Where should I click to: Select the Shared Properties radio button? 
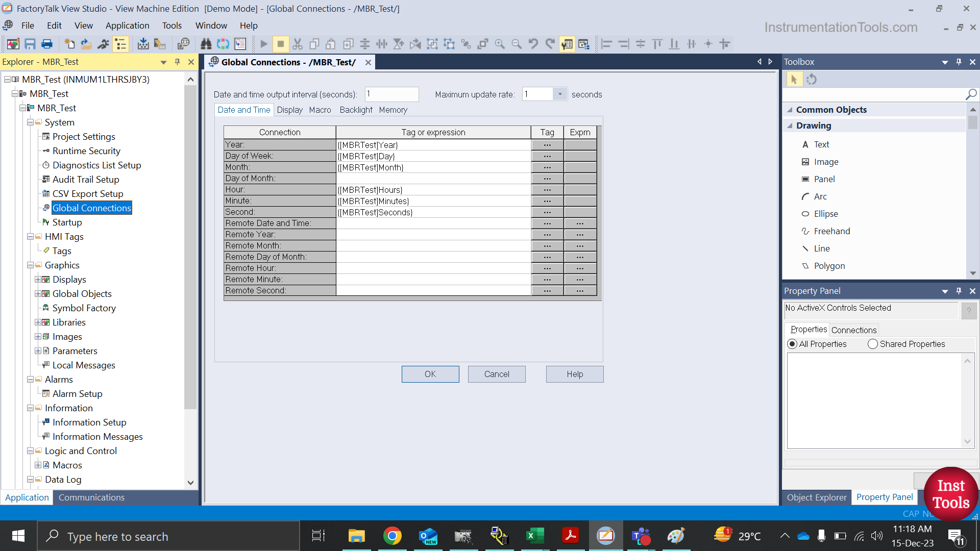(x=873, y=344)
